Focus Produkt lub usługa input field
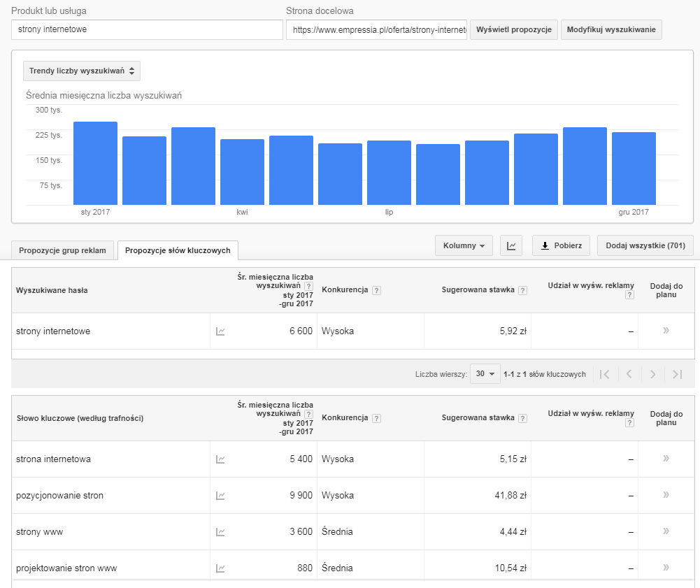Viewport: 700px width, 588px height. 147,29
